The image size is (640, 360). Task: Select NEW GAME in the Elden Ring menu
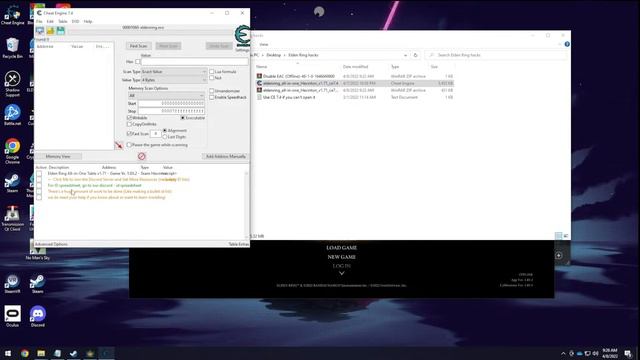(x=342, y=257)
